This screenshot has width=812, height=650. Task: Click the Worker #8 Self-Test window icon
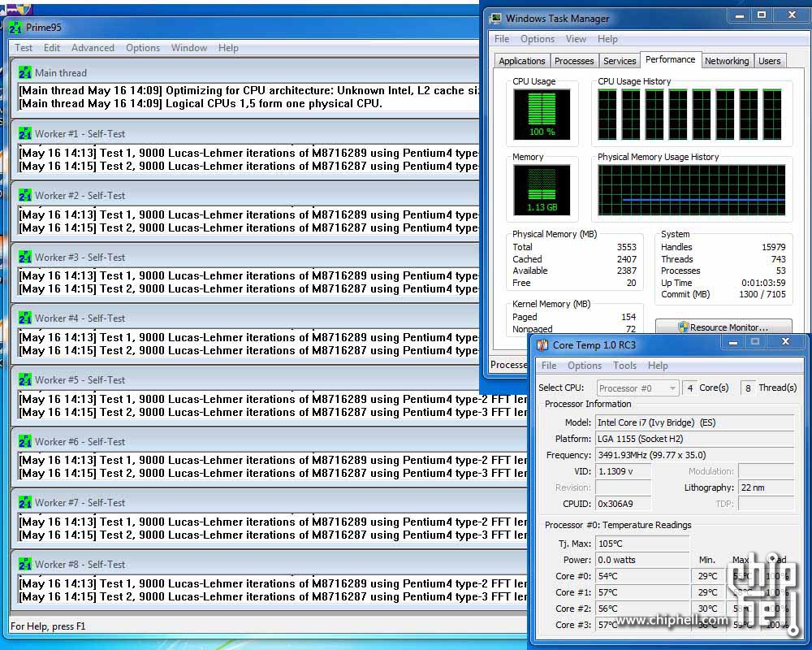25,565
